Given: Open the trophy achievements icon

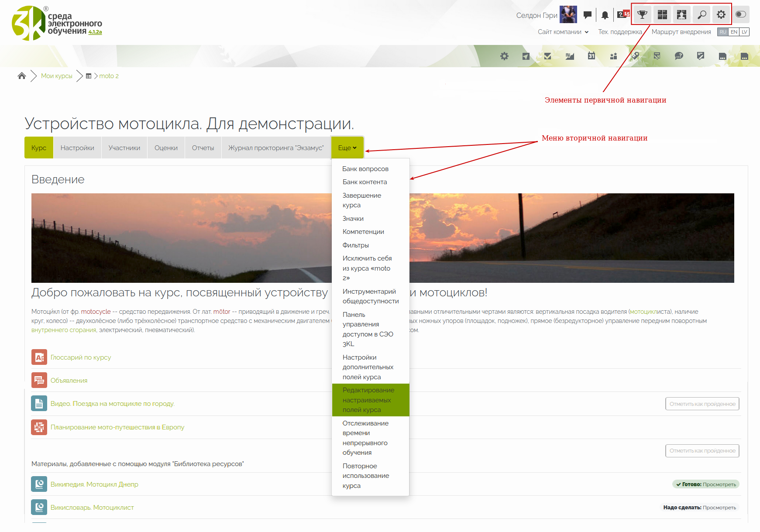Looking at the screenshot, I should (642, 15).
